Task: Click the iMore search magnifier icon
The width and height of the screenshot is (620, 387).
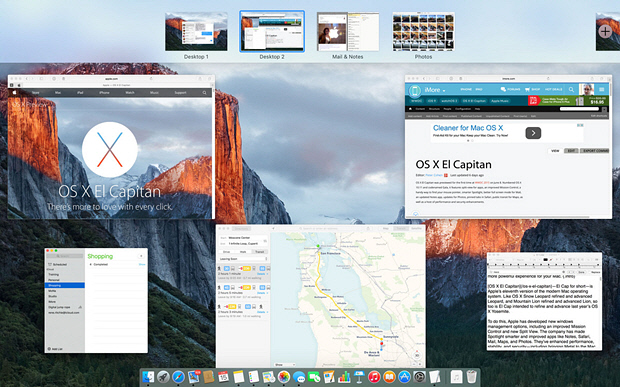Action: [571, 90]
